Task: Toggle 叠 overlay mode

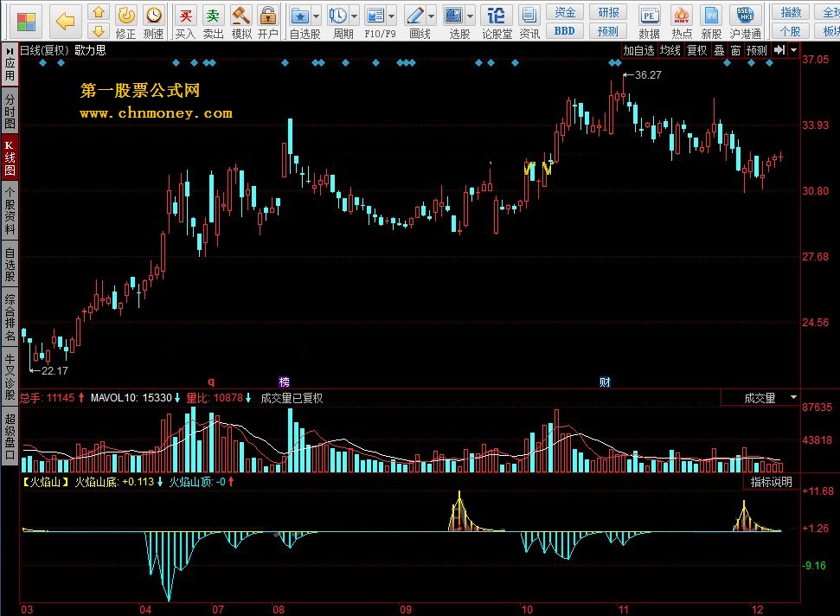Action: click(x=720, y=50)
